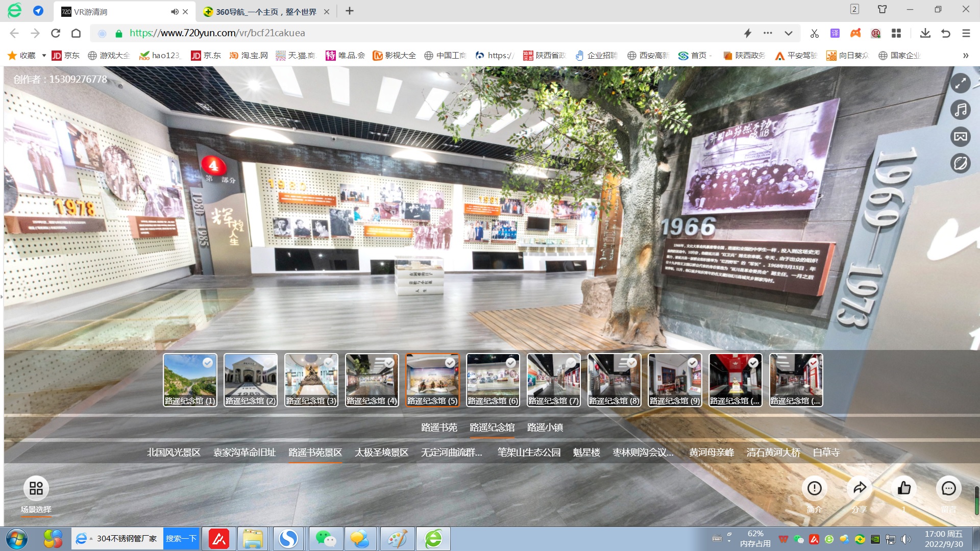
Task: Open thumbnail 路遥纪念馆 (2)
Action: click(251, 380)
